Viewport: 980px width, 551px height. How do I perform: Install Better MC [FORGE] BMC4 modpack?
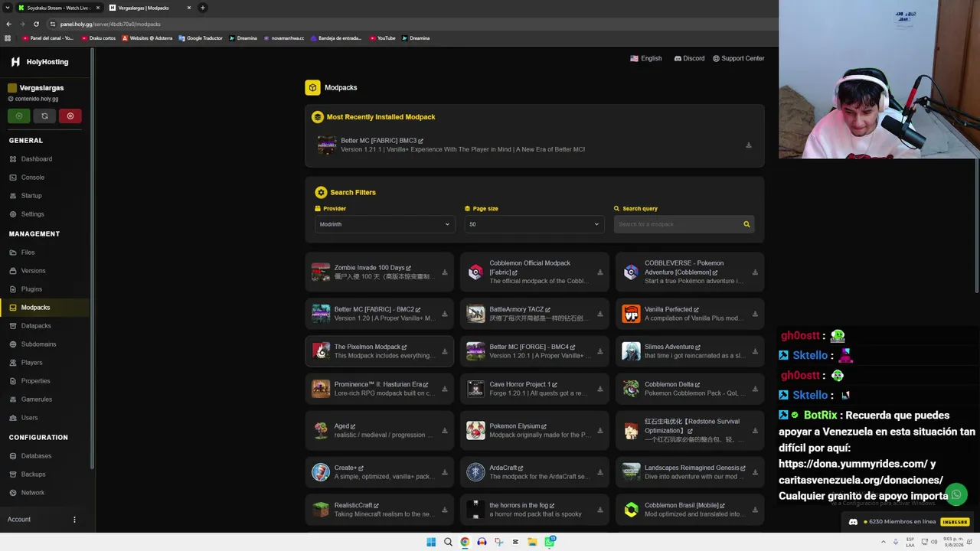[600, 351]
